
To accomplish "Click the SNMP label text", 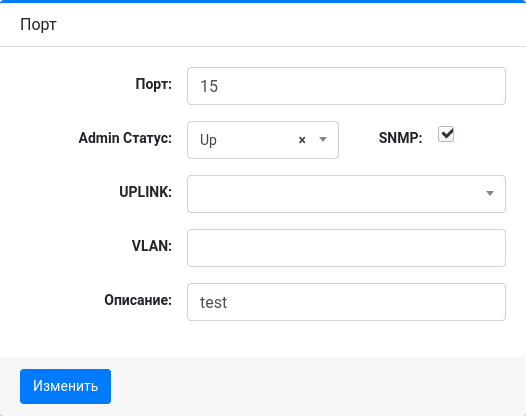I will click(400, 138).
